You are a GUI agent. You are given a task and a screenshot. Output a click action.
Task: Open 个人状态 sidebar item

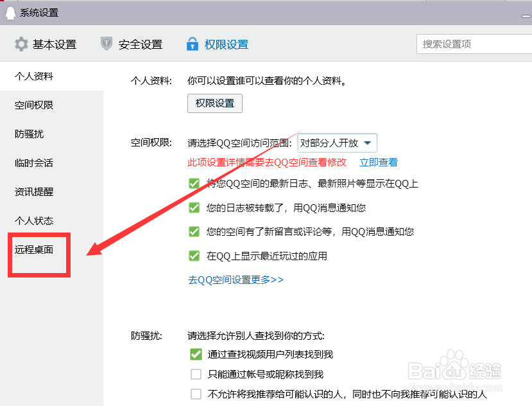click(x=34, y=220)
